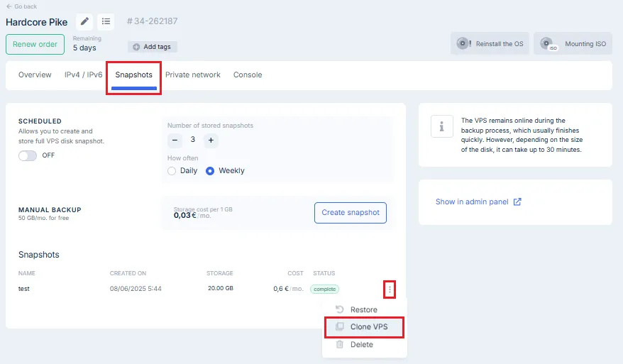623x364 pixels.
Task: Click the 08/06/2025 5:44 created date
Action: [x=136, y=289]
